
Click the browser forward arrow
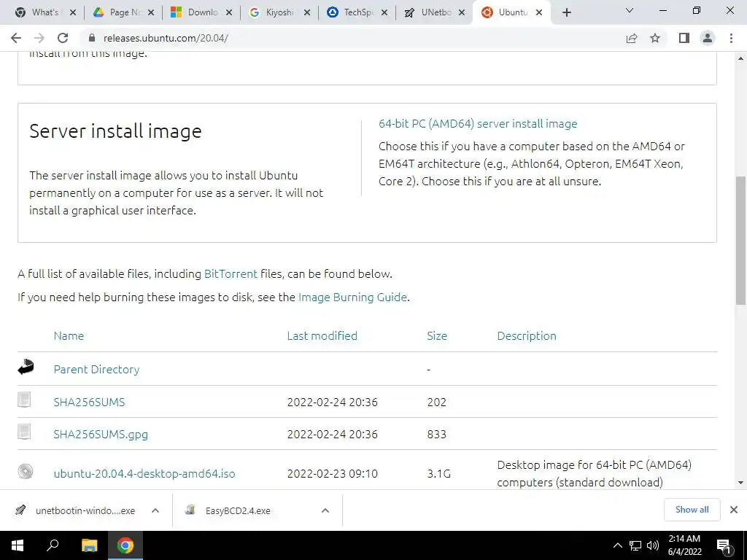tap(39, 38)
